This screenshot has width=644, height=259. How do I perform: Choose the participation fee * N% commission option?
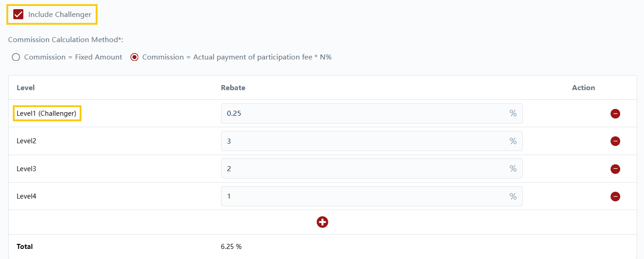(135, 57)
